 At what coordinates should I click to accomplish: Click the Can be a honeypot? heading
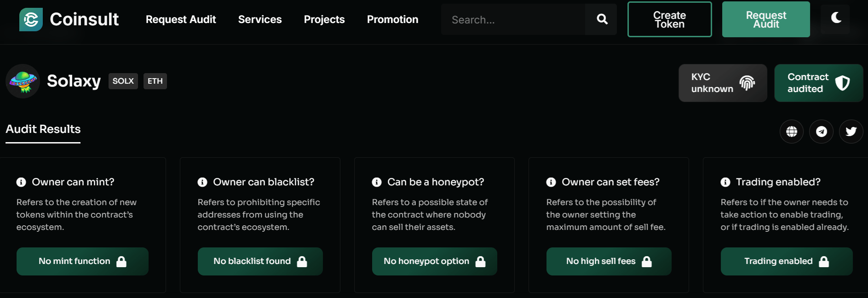tap(436, 182)
